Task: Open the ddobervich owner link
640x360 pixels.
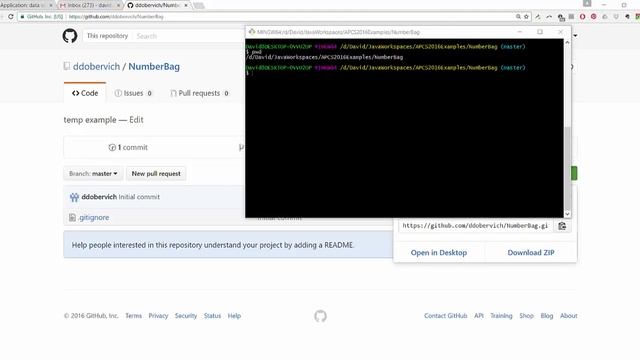Action: 96,67
